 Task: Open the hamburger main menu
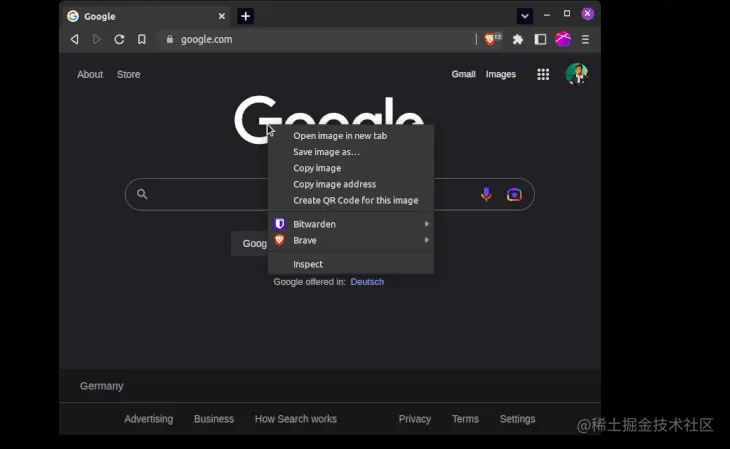tap(585, 40)
